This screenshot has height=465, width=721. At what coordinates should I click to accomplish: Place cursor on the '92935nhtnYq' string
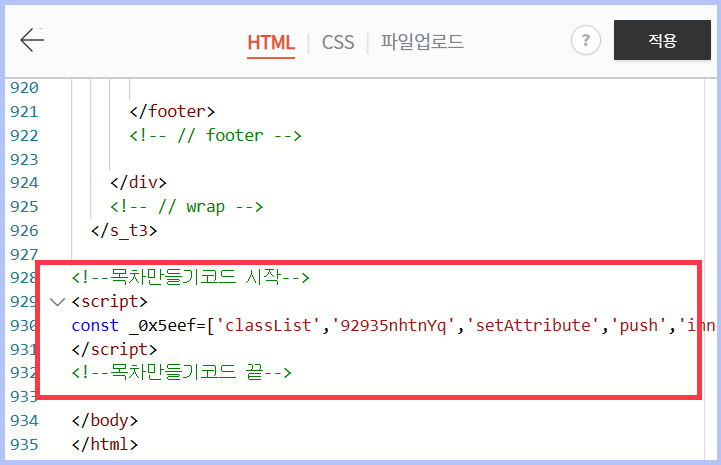pyautogui.click(x=394, y=326)
